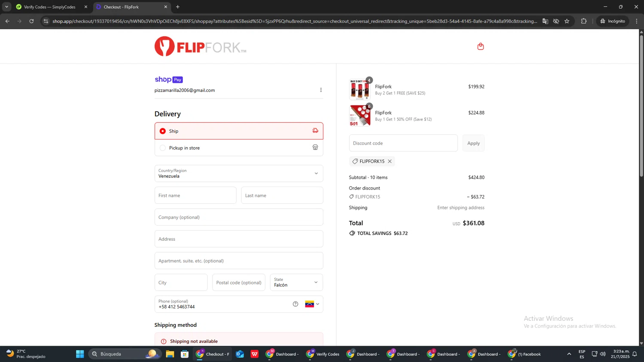This screenshot has width=644, height=362.
Task: Go back to previous page
Action: 7,21
